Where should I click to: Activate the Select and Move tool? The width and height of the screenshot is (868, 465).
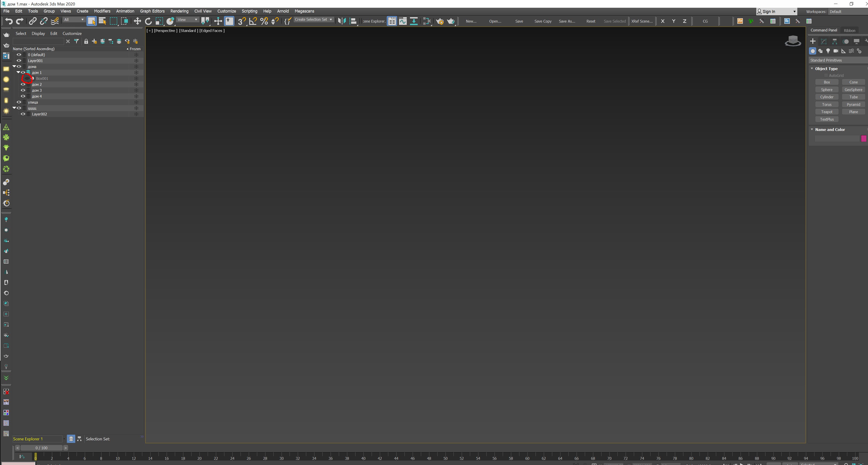(137, 21)
